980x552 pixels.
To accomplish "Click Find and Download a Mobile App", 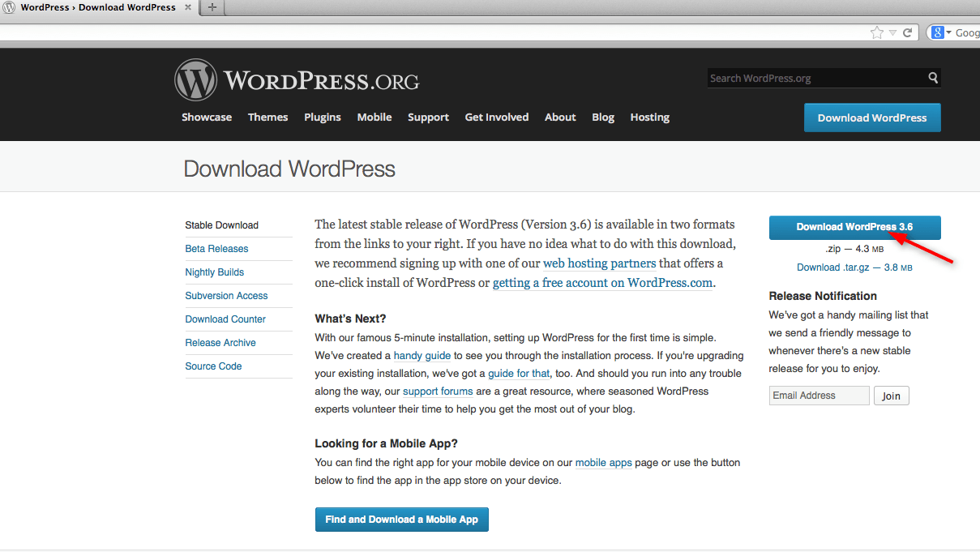I will pyautogui.click(x=401, y=520).
